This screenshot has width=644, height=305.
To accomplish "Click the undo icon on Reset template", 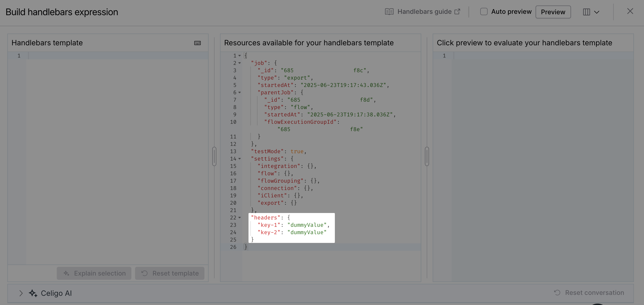I will [x=144, y=273].
